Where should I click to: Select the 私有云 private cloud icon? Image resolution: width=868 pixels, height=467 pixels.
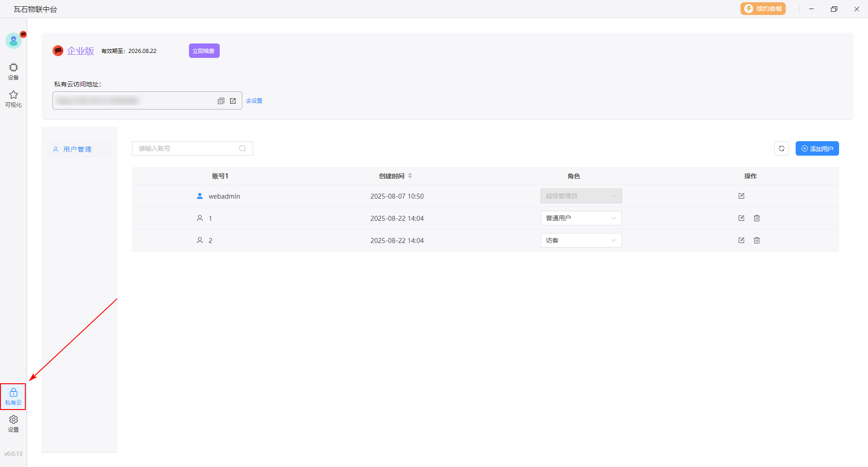click(x=13, y=396)
